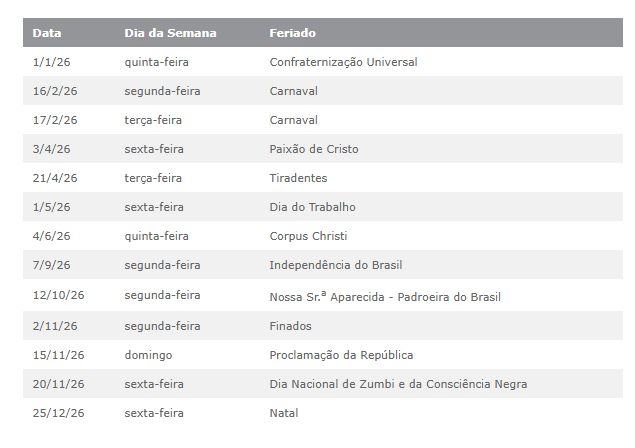
Task: Click the Dia da Semana column header
Action: [x=170, y=33]
